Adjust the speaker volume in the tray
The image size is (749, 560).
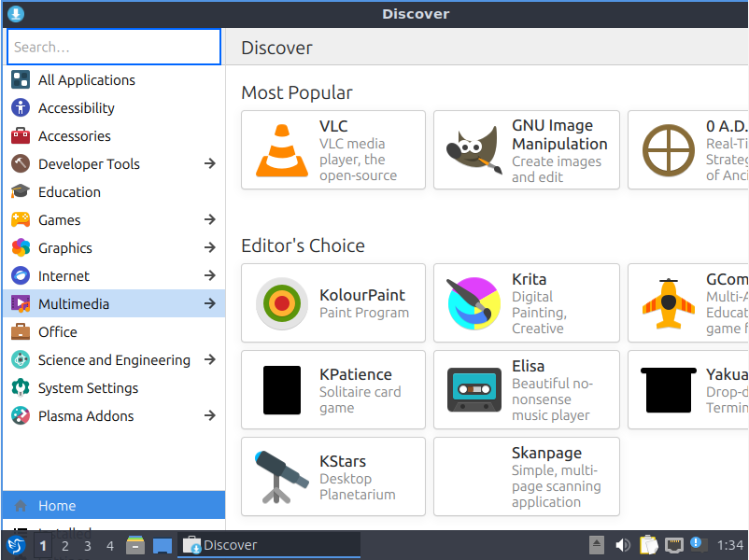pos(622,545)
